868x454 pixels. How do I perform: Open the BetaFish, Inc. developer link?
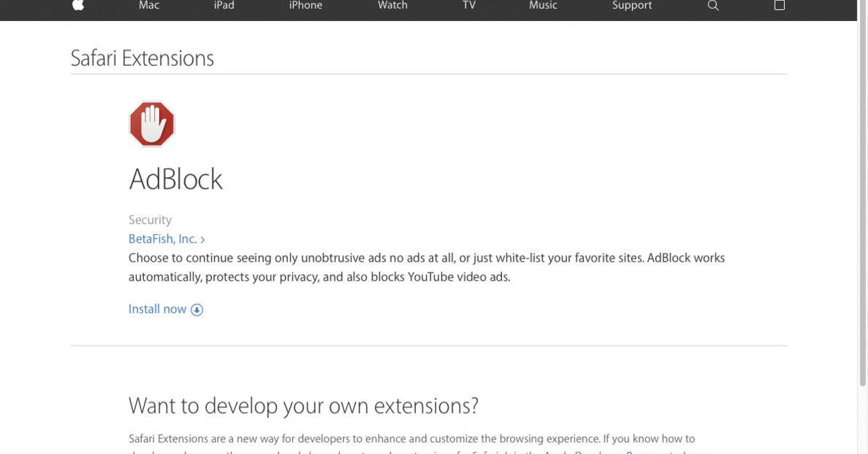click(x=166, y=239)
